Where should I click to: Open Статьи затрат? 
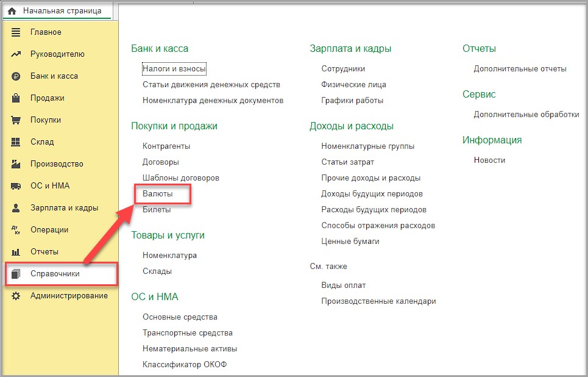pos(347,162)
